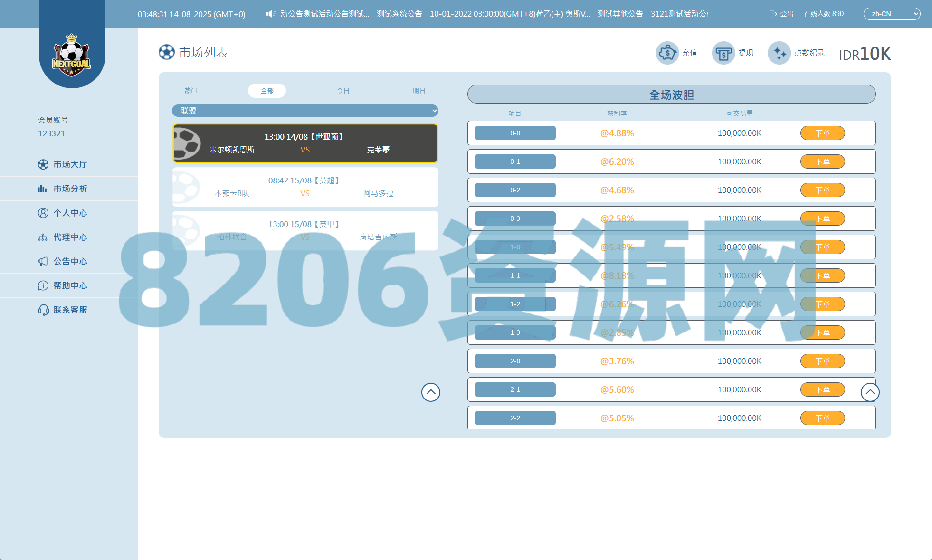Image resolution: width=932 pixels, height=560 pixels.
Task: Place order for score 0-1
Action: [822, 161]
